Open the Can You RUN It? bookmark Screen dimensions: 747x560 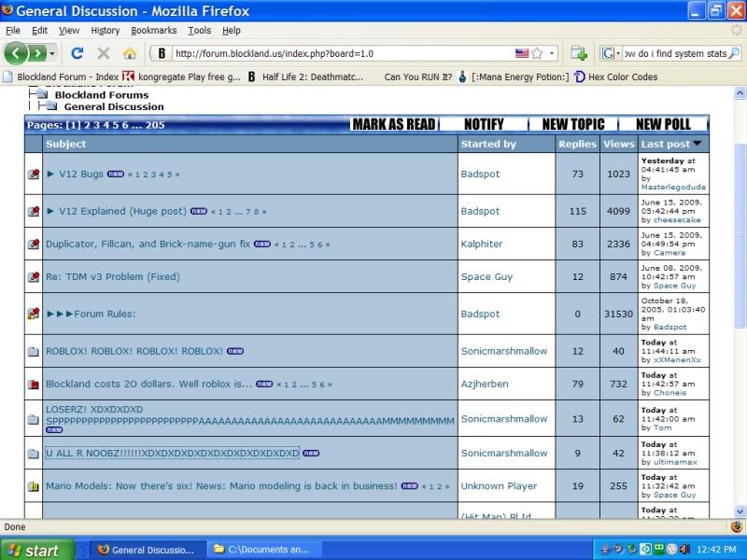coord(417,77)
